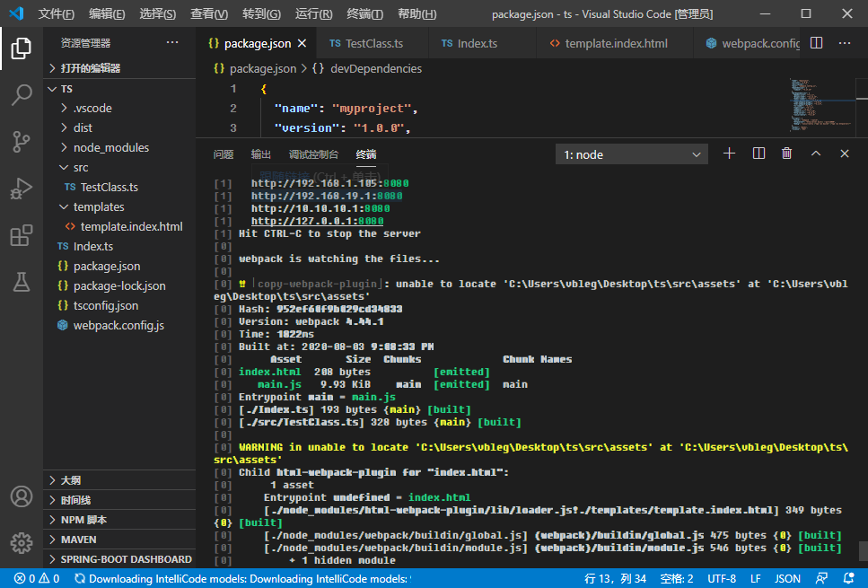Follow the http://127.0.0.1:8080 terminal link
This screenshot has width=868, height=588.
pyautogui.click(x=317, y=221)
